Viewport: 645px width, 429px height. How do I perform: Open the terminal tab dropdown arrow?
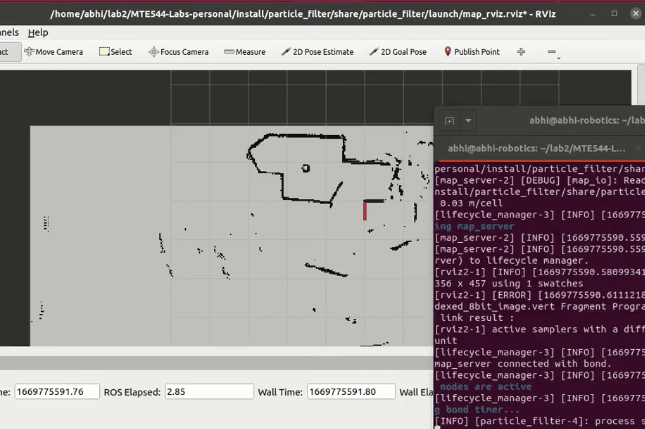468,121
